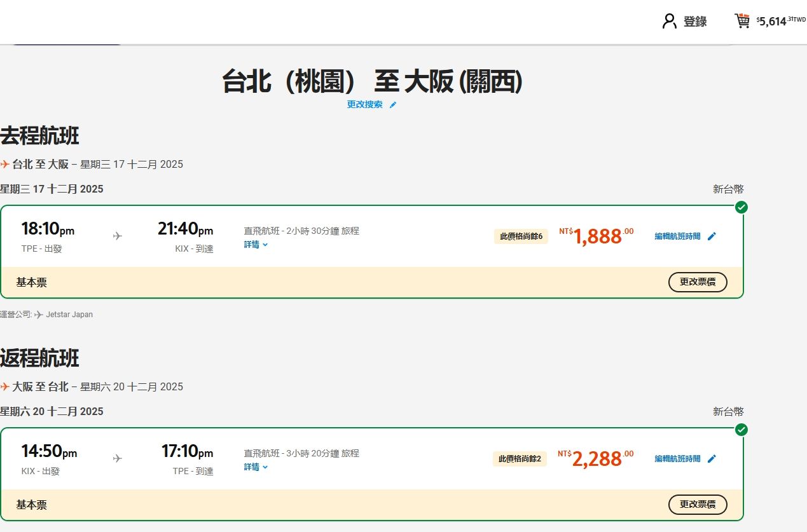Click 編輯航班時間 link for outbound flight
This screenshot has width=807, height=532.
click(x=677, y=236)
